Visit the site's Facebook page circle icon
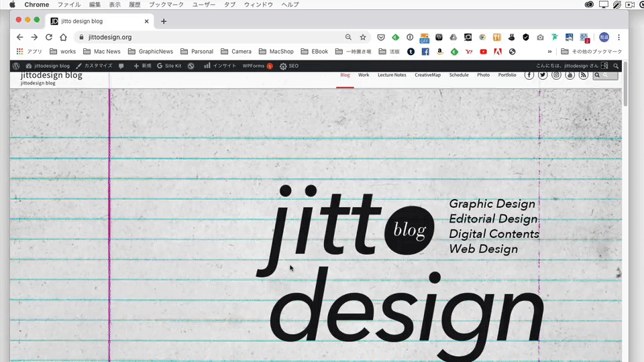Screen dimensions: 644x362 (x=529, y=75)
